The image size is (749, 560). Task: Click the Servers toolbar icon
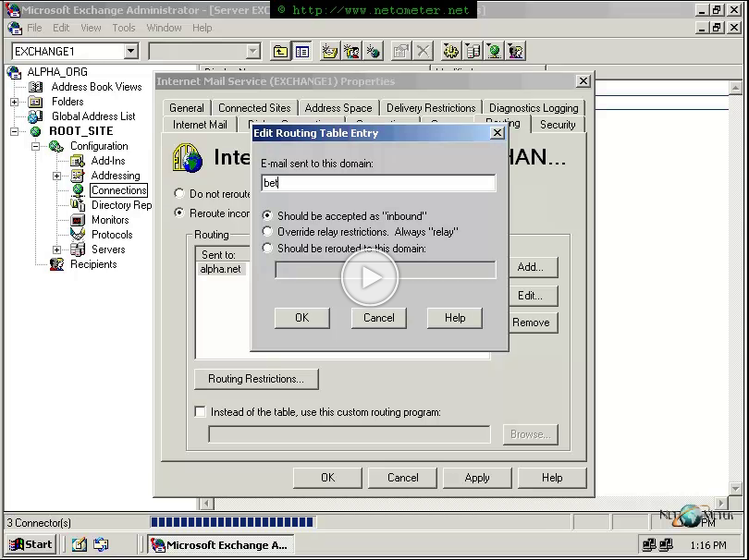tap(473, 51)
